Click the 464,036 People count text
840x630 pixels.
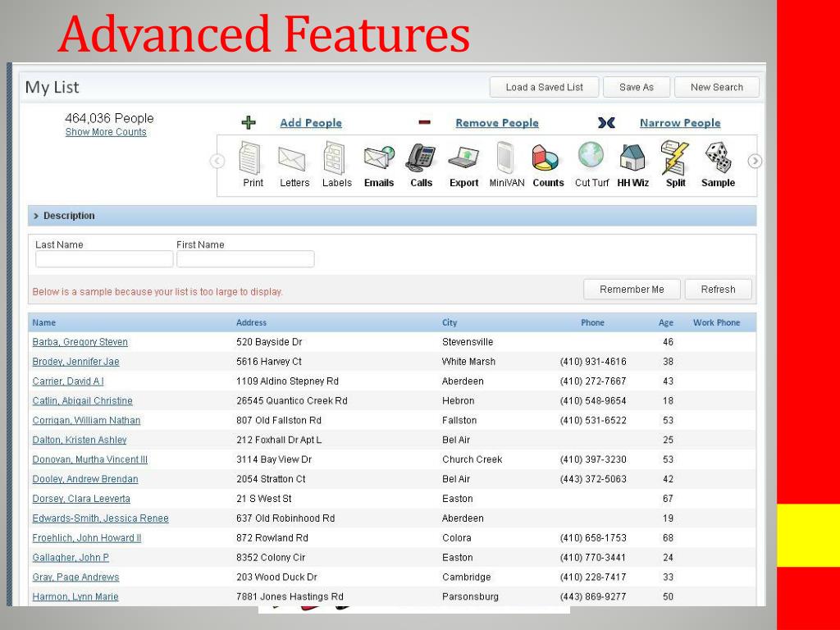[x=109, y=118]
